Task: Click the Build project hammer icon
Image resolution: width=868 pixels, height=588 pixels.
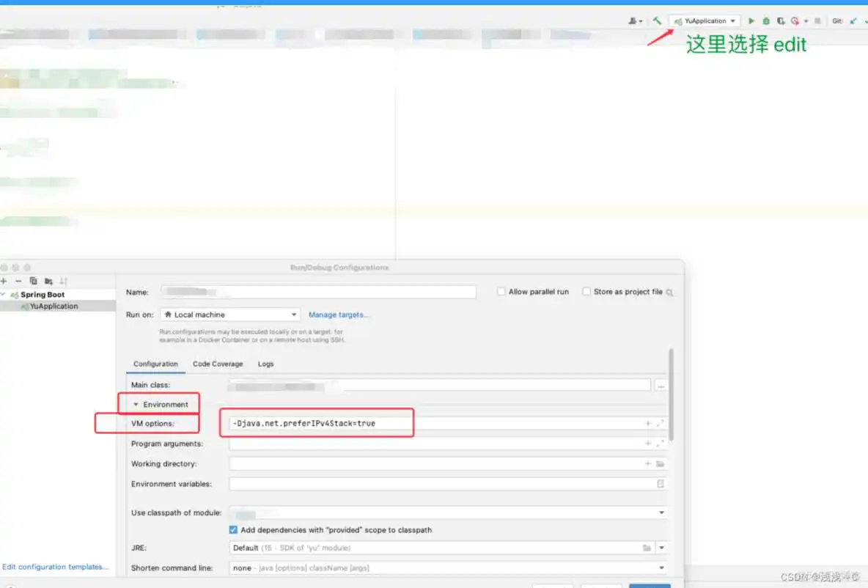Action: coord(657,21)
